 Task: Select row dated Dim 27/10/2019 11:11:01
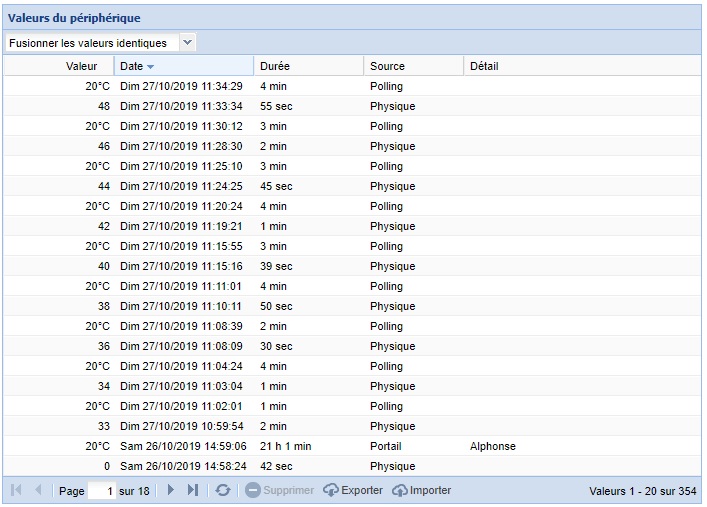352,286
